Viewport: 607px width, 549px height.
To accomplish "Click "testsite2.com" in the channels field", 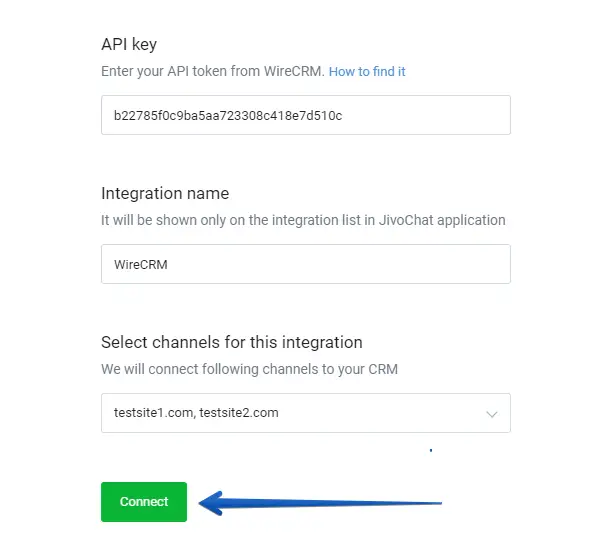I will pyautogui.click(x=239, y=413).
